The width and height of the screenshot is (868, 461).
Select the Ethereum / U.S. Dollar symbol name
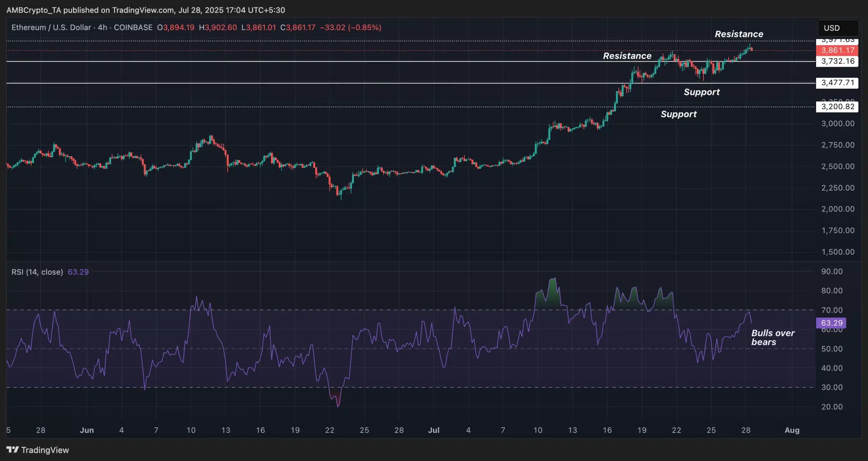(x=51, y=27)
